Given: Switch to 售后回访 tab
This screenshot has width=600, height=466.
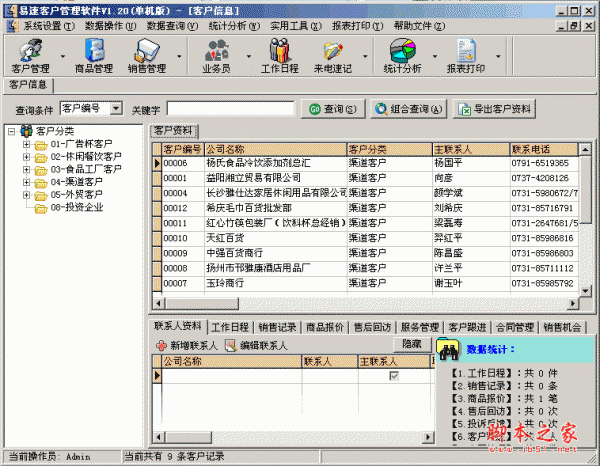Looking at the screenshot, I should point(372,328).
